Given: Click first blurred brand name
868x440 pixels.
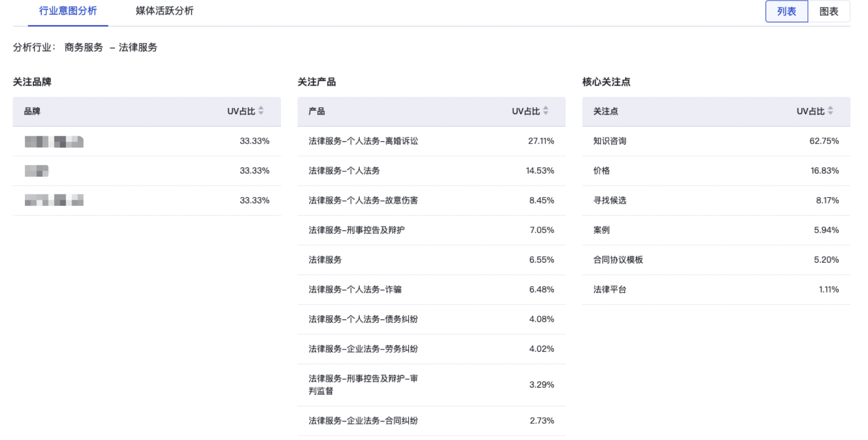Looking at the screenshot, I should (54, 141).
